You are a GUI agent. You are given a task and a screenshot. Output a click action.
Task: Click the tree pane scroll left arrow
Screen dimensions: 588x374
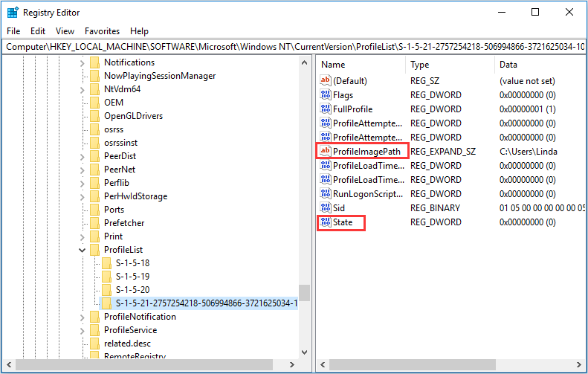coord(9,364)
